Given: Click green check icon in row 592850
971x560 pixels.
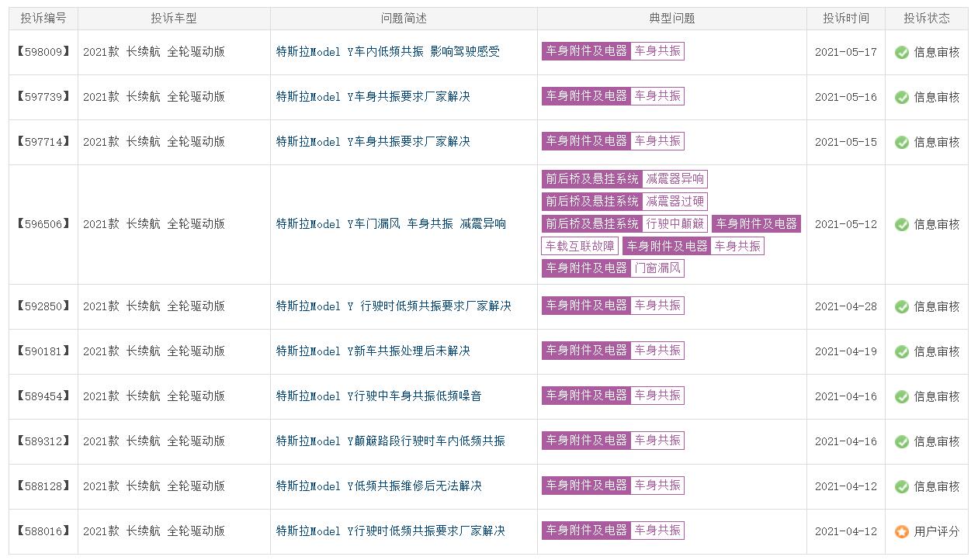Looking at the screenshot, I should point(901,307).
